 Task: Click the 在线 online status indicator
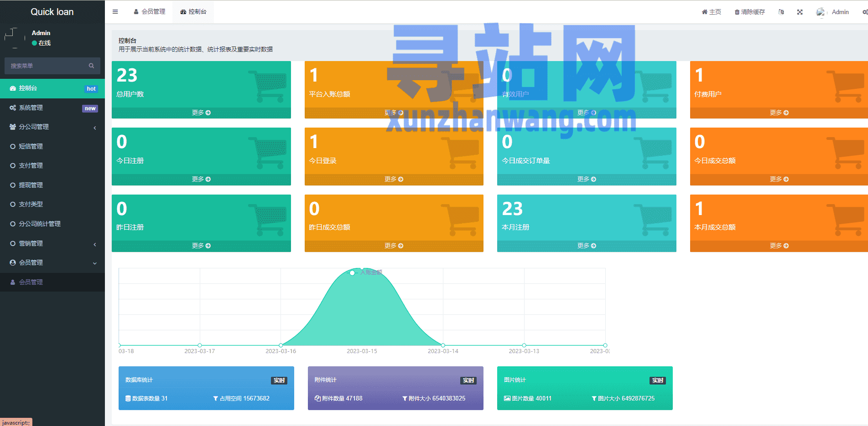point(41,43)
